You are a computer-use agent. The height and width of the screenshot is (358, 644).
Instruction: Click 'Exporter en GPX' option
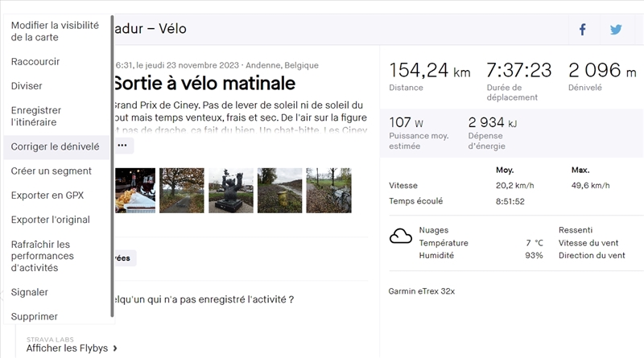(47, 195)
